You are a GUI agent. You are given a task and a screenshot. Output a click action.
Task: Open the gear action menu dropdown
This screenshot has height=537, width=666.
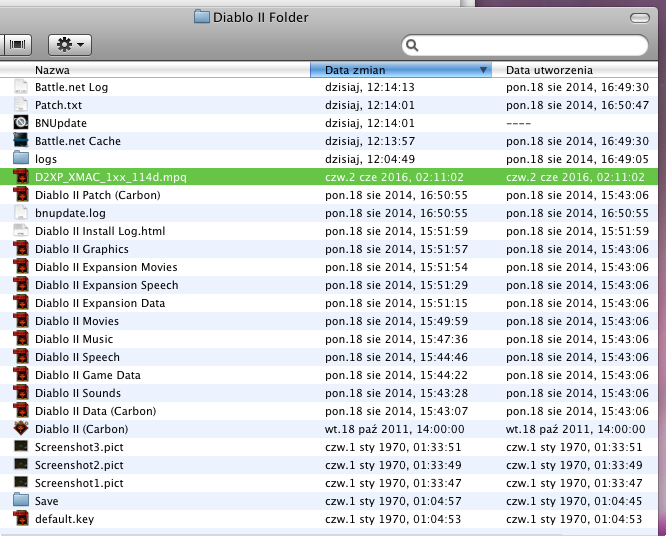(70, 45)
